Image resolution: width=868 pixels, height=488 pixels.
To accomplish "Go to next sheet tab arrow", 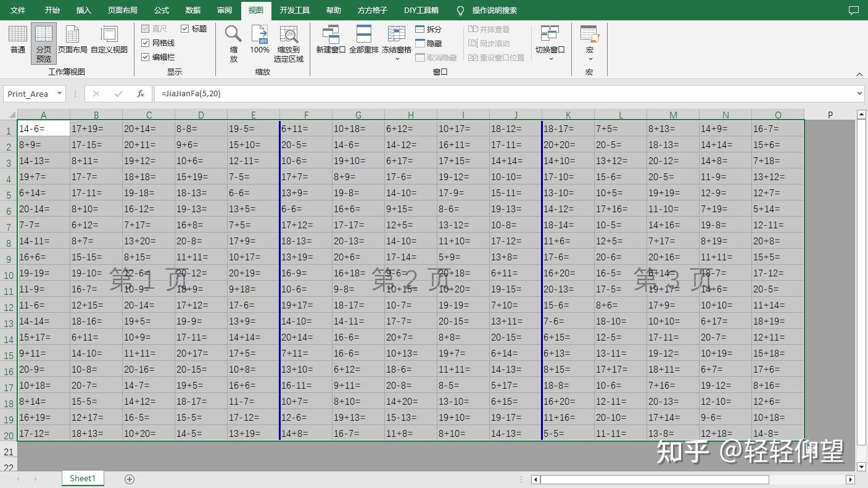I will (36, 479).
